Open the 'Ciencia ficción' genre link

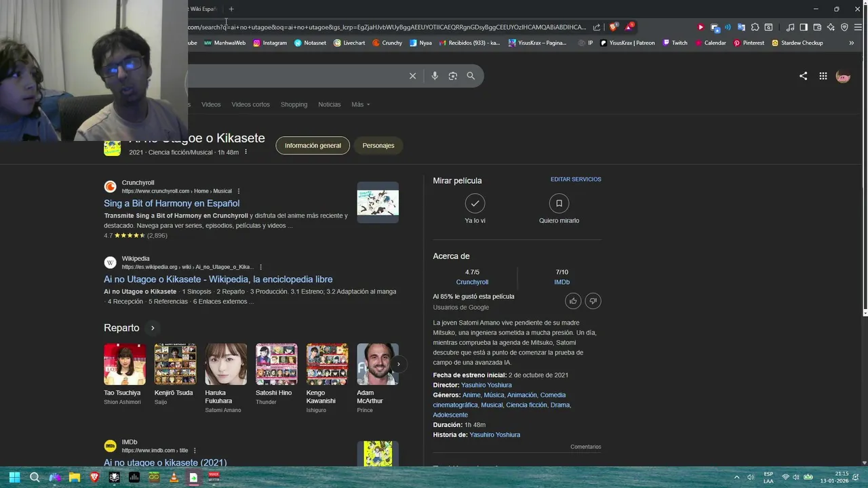[x=526, y=405]
